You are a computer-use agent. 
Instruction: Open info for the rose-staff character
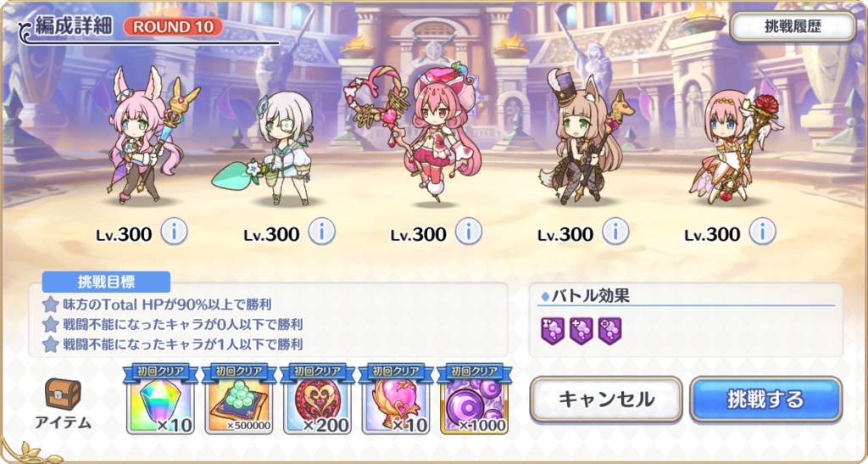coord(763,232)
